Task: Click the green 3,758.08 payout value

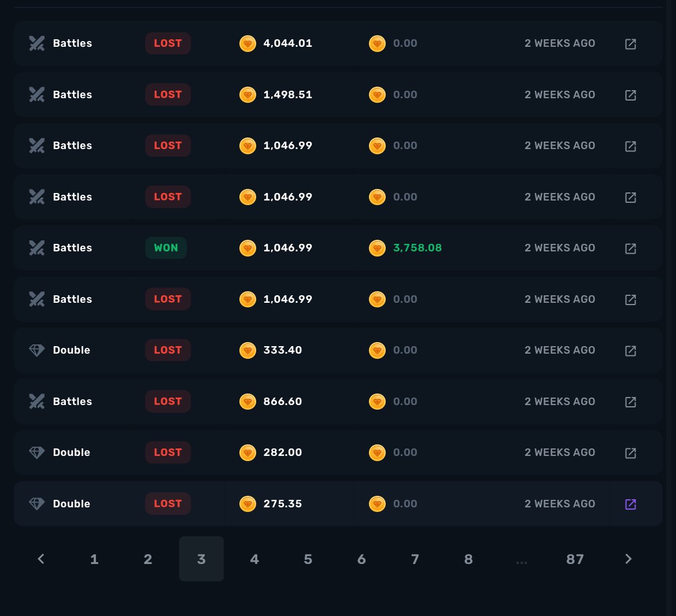Action: (x=418, y=248)
